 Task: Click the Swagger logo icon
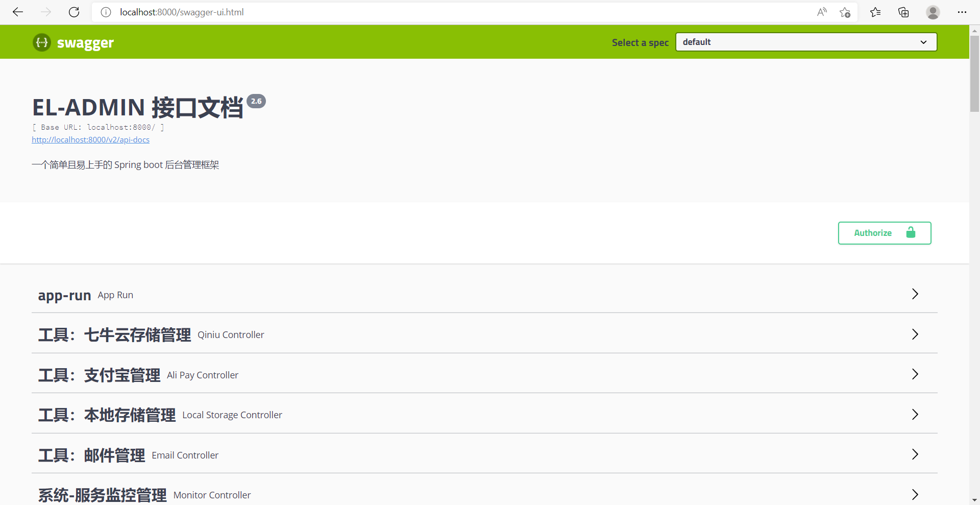pos(41,42)
